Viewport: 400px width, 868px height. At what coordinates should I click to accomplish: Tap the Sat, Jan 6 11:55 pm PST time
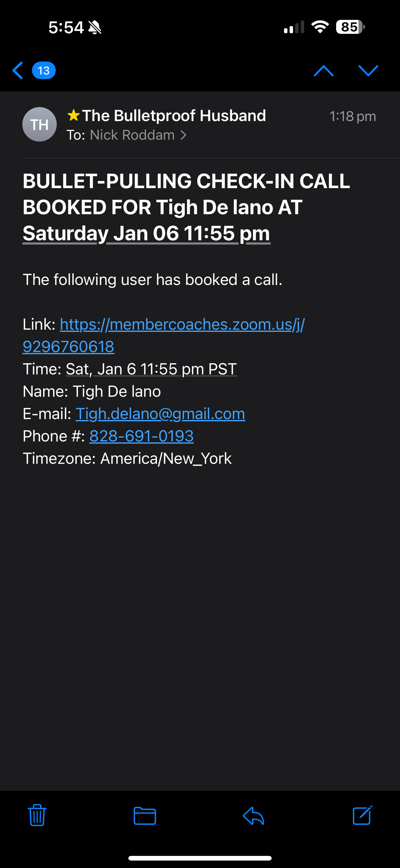point(151,369)
